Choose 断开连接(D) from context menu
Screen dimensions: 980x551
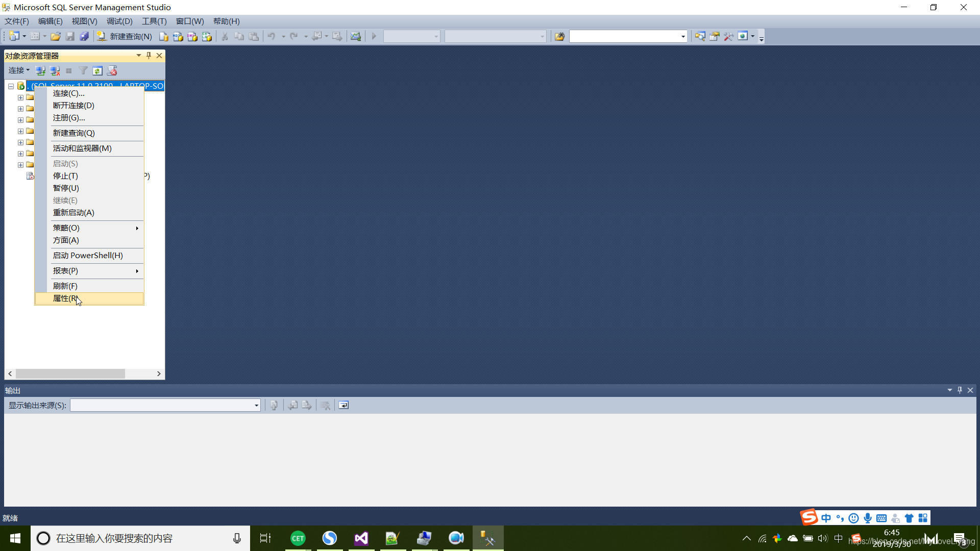[x=89, y=106]
